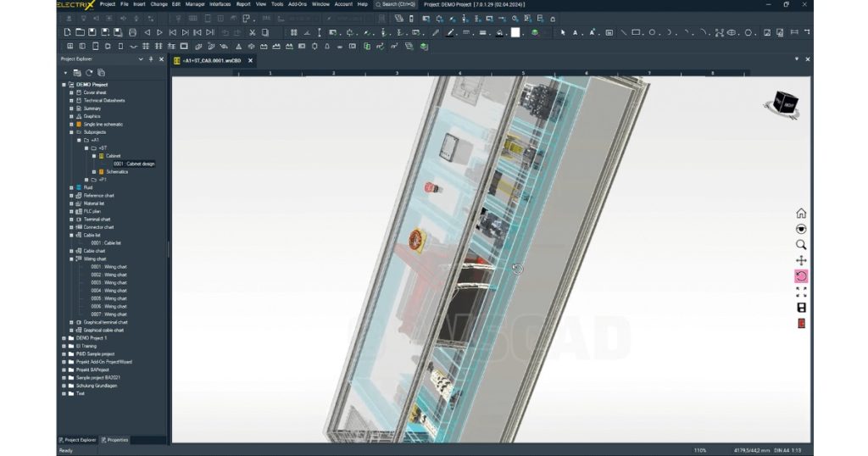Click the New page icon in toolbar
Image resolution: width=868 pixels, height=456 pixels.
[x=67, y=33]
